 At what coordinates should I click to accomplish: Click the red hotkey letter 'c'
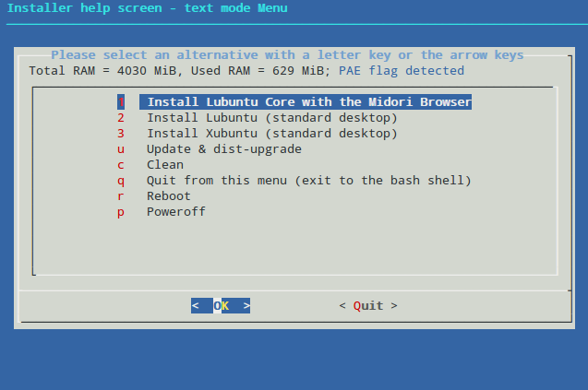pos(120,165)
